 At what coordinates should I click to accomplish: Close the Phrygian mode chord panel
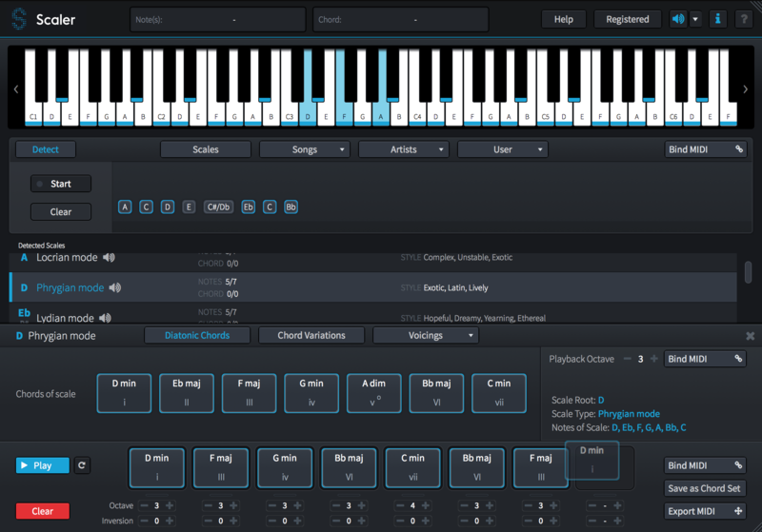point(750,336)
